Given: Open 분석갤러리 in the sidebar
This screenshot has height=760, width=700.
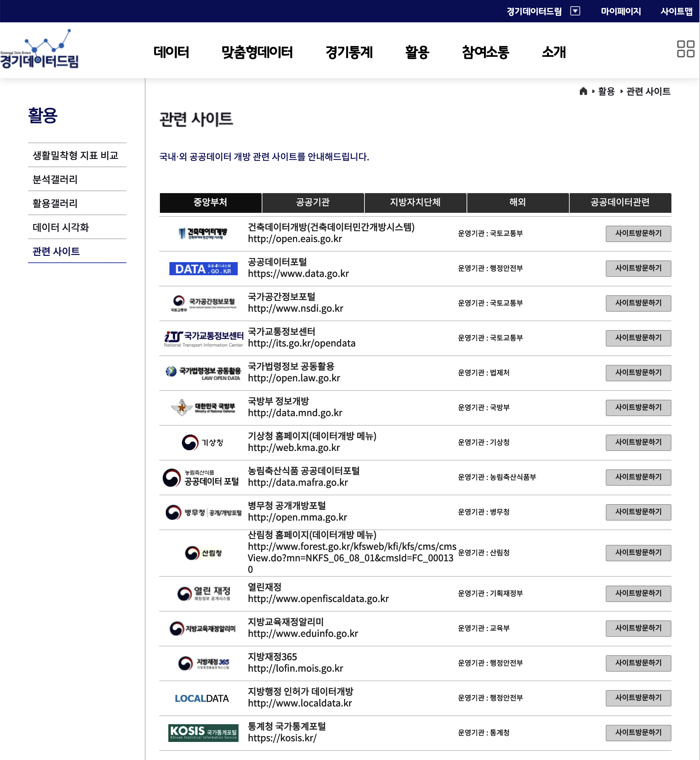Looking at the screenshot, I should (55, 179).
